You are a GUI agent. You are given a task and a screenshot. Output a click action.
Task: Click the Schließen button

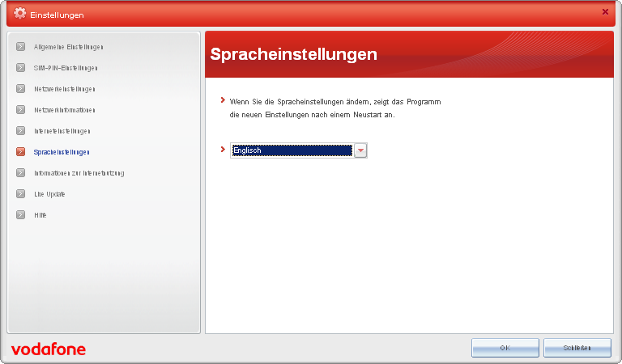pyautogui.click(x=577, y=348)
